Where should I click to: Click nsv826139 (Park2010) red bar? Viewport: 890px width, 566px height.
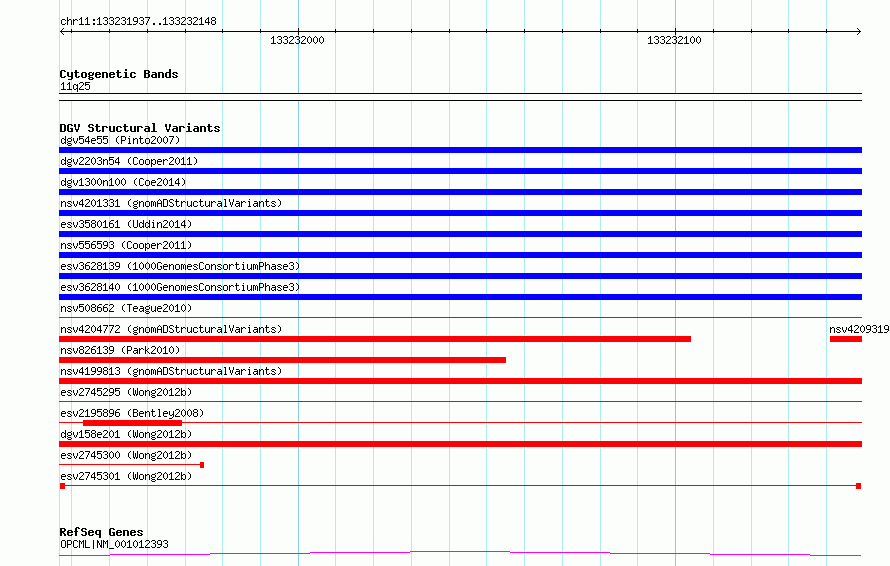pyautogui.click(x=282, y=360)
